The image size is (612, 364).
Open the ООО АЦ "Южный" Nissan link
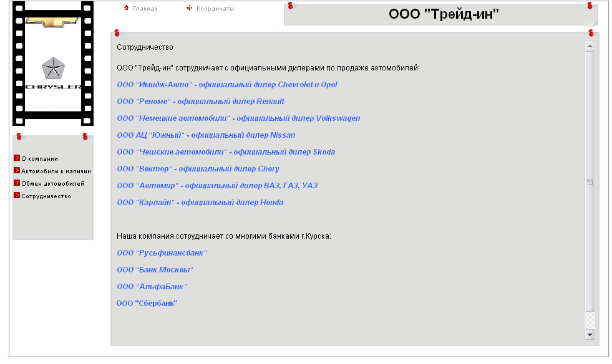[206, 135]
